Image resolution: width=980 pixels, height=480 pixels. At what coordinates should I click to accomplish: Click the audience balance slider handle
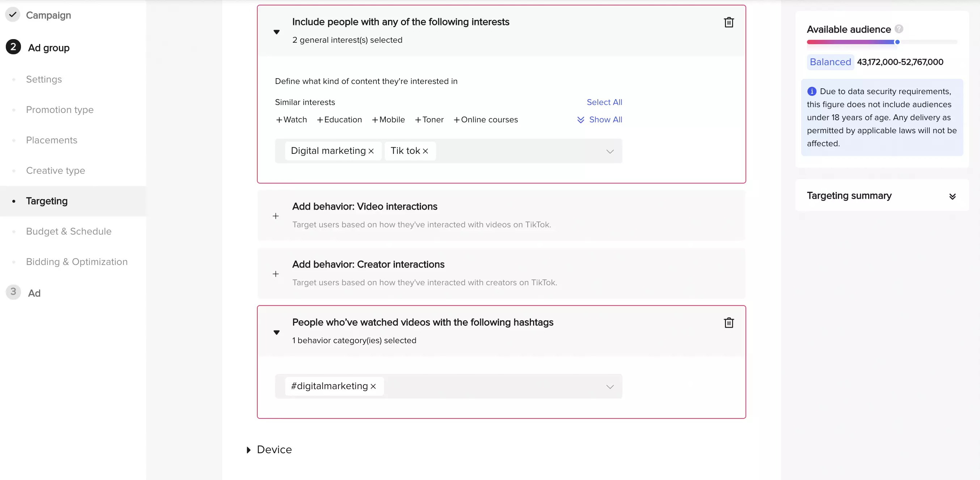(897, 42)
